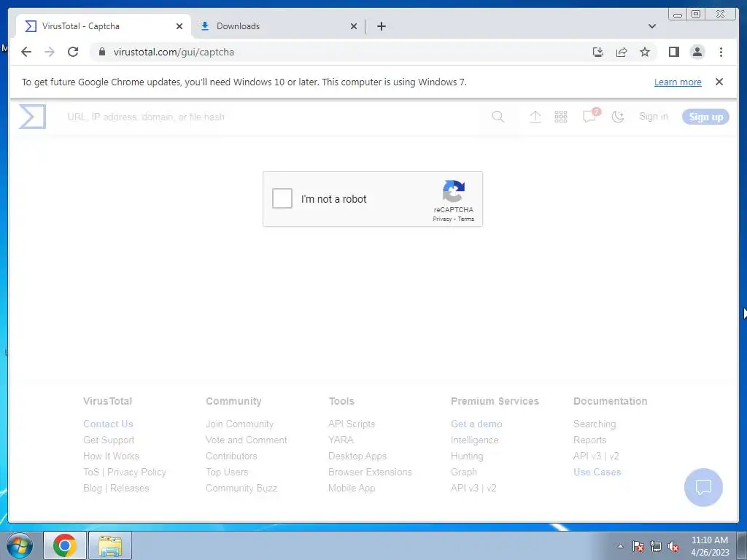Viewport: 747px width, 560px height.
Task: Dismiss the Chrome update infobar
Action: click(719, 82)
